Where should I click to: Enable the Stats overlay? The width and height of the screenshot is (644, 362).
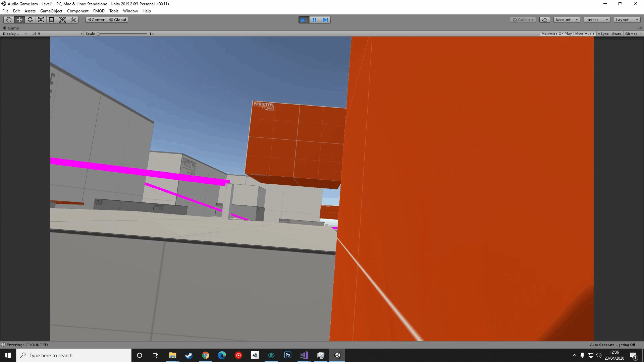pos(616,34)
